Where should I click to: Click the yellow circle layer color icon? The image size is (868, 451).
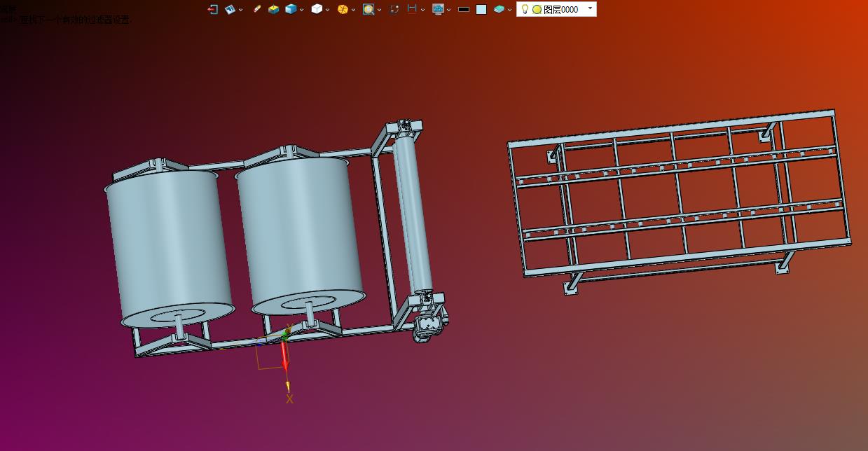point(537,9)
